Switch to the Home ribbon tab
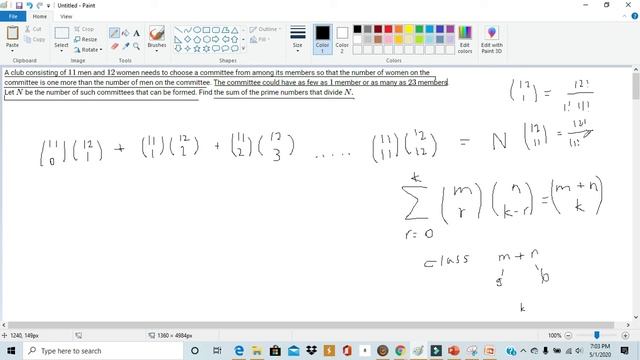This screenshot has height=360, width=640. [40, 16]
